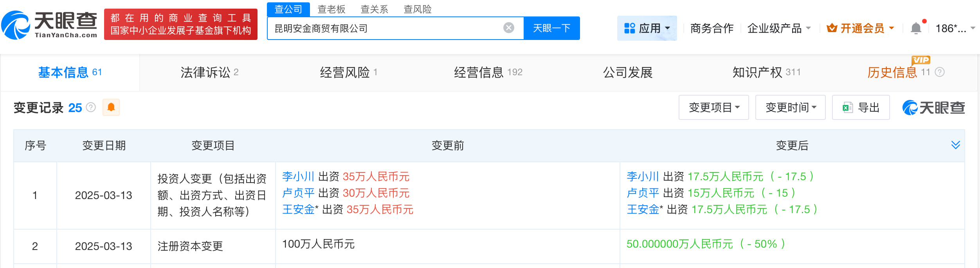Expand the 企业级产品 menu
Viewport: 980px width, 268px height.
[778, 28]
